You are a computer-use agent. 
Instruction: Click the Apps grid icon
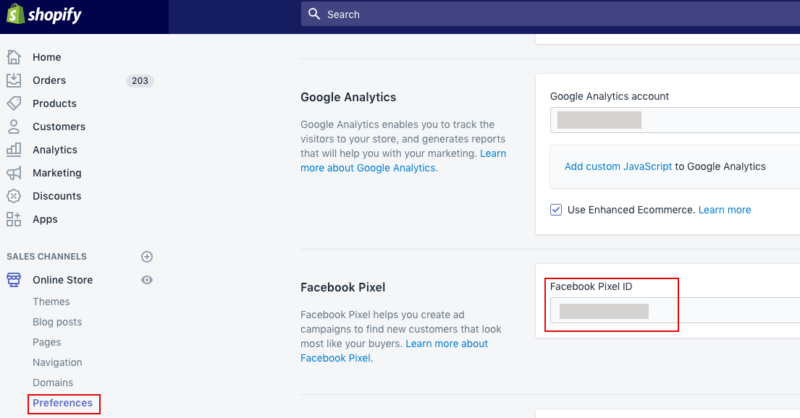pos(14,219)
